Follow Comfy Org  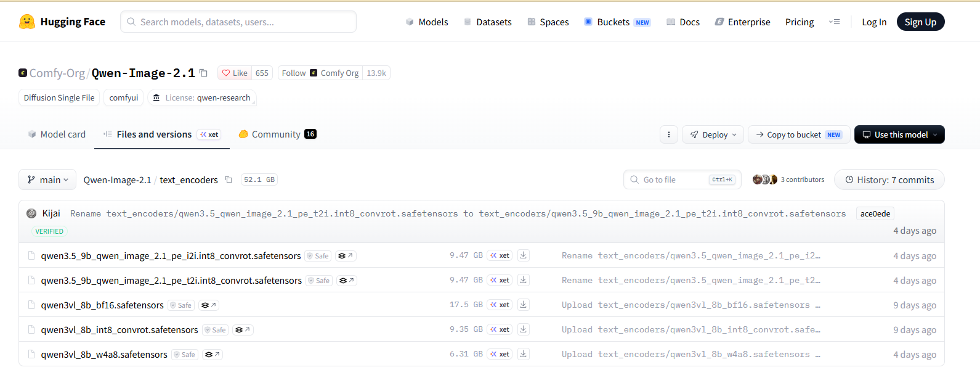[x=320, y=73]
